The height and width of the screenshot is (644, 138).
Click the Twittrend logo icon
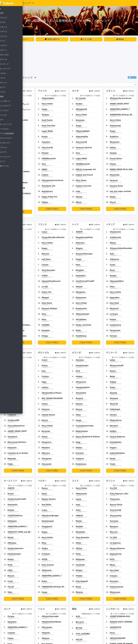pyautogui.click(x=1, y=3)
